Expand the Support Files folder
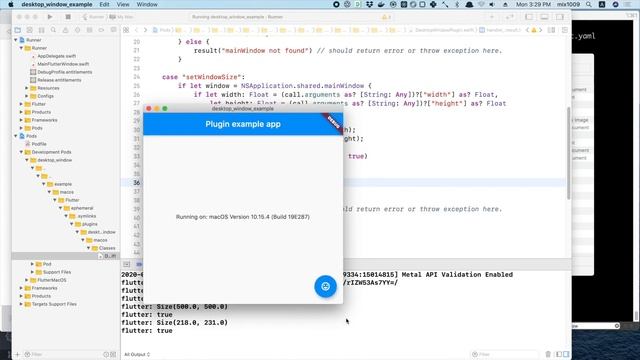 (33, 272)
